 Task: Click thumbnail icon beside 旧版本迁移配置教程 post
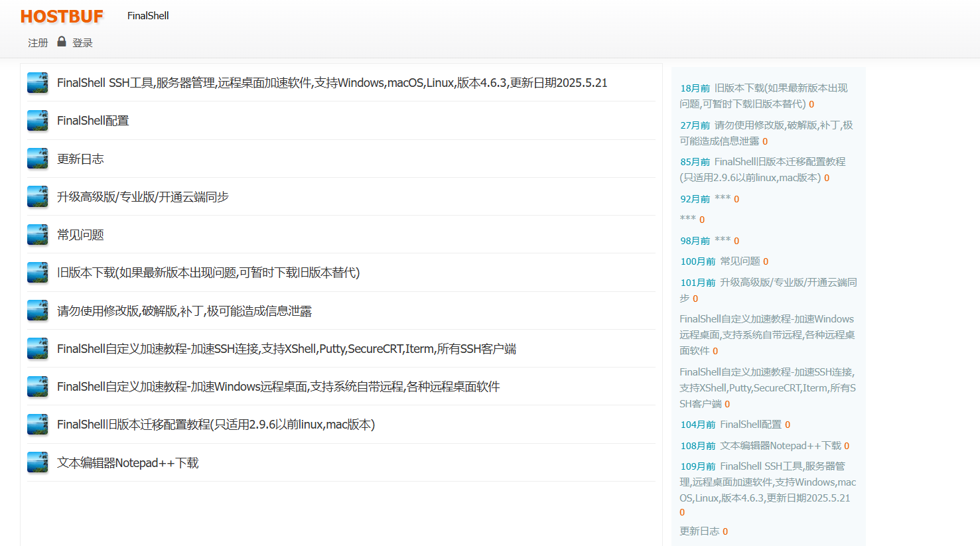[37, 424]
